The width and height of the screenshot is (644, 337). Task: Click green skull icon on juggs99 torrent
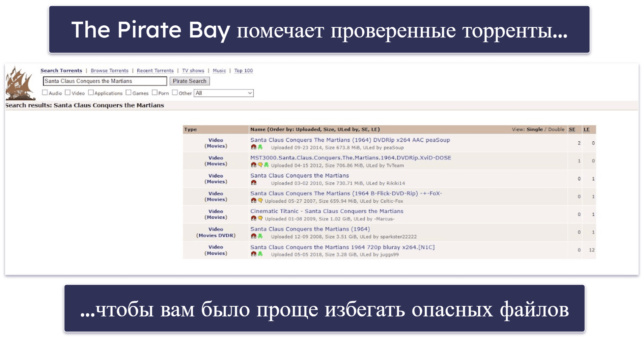260,254
